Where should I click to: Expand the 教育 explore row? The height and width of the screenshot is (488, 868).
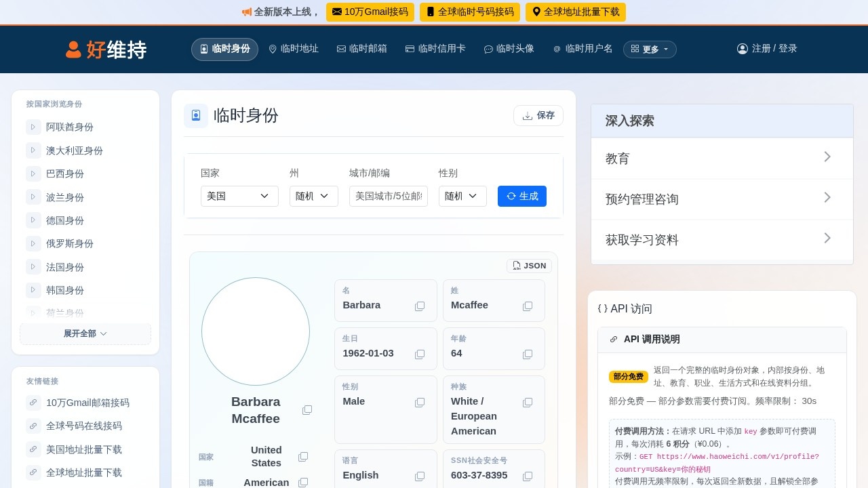(x=722, y=159)
